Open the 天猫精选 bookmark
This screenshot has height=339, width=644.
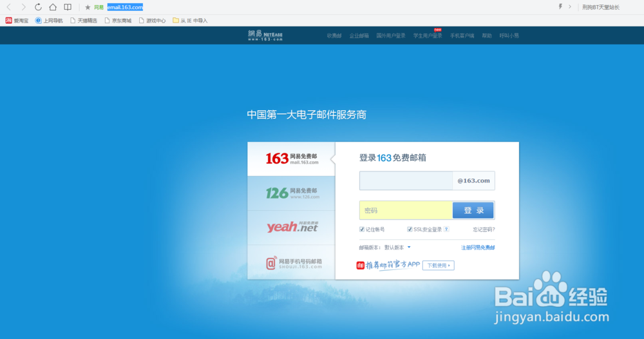(83, 21)
